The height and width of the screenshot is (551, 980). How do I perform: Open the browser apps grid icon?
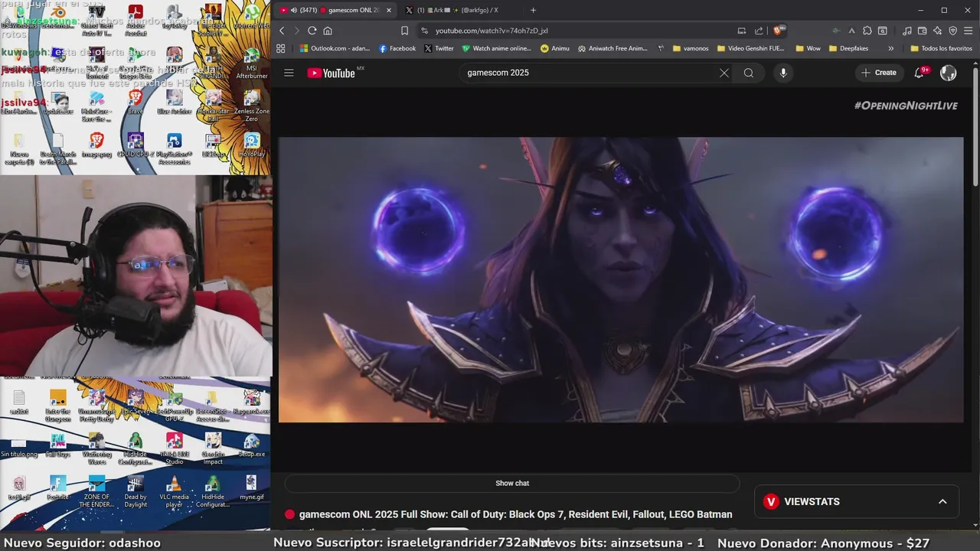pos(281,48)
